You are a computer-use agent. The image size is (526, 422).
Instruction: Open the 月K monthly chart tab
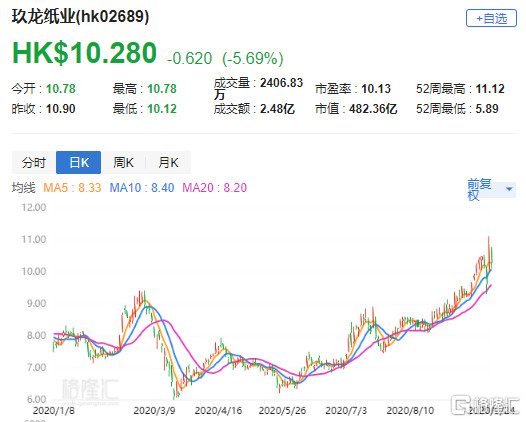coord(168,163)
